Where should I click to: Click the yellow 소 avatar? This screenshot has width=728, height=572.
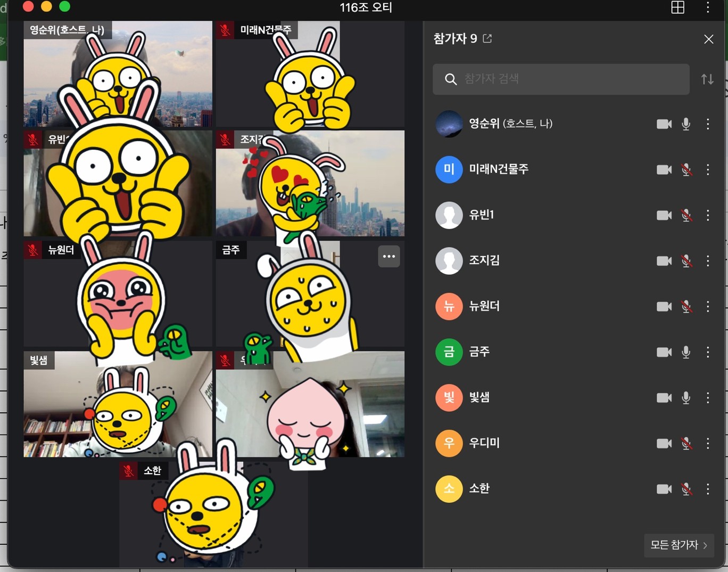pos(449,489)
